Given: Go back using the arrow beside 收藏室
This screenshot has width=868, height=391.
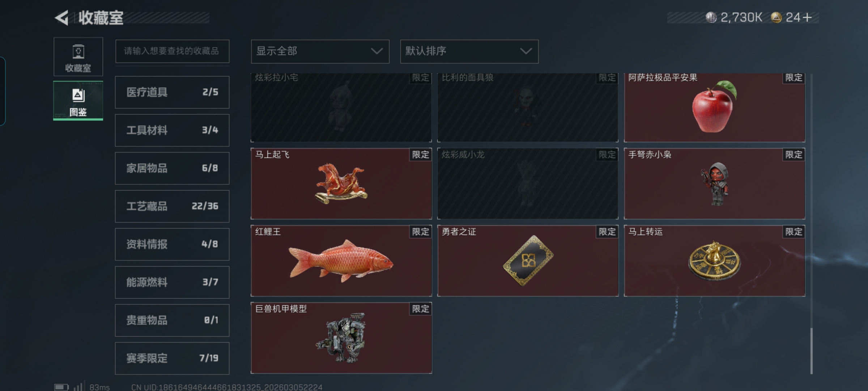Looking at the screenshot, I should click(x=62, y=18).
